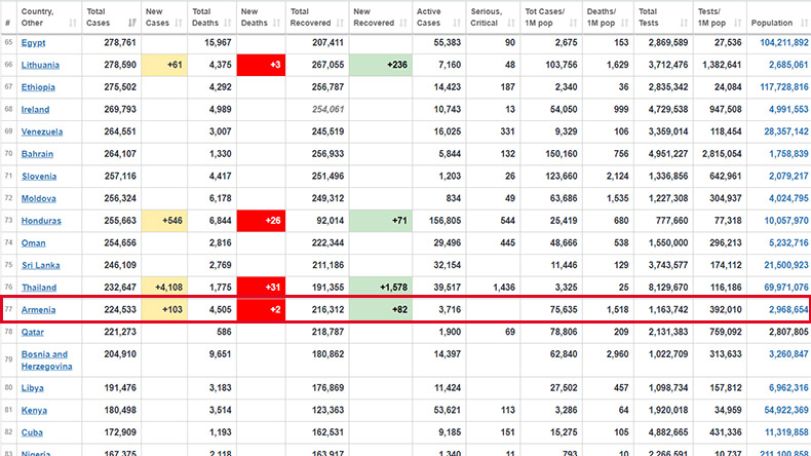This screenshot has height=456, width=811.
Task: Open the Sri Lanka country link
Action: click(x=40, y=265)
